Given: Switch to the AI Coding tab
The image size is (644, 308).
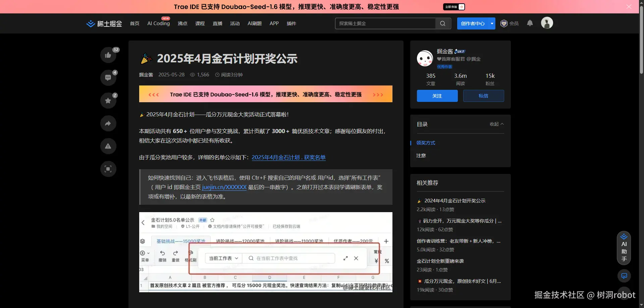Looking at the screenshot, I should click(158, 23).
